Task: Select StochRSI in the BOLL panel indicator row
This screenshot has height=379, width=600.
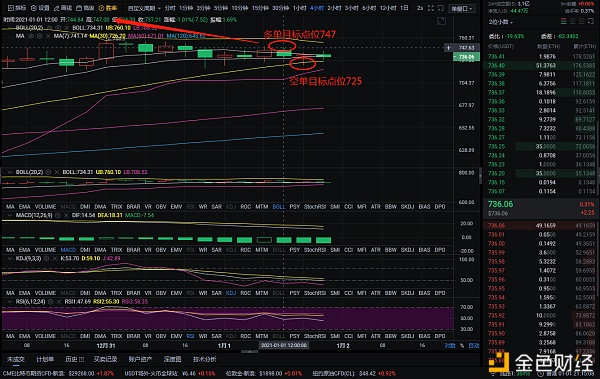Action: coord(315,207)
